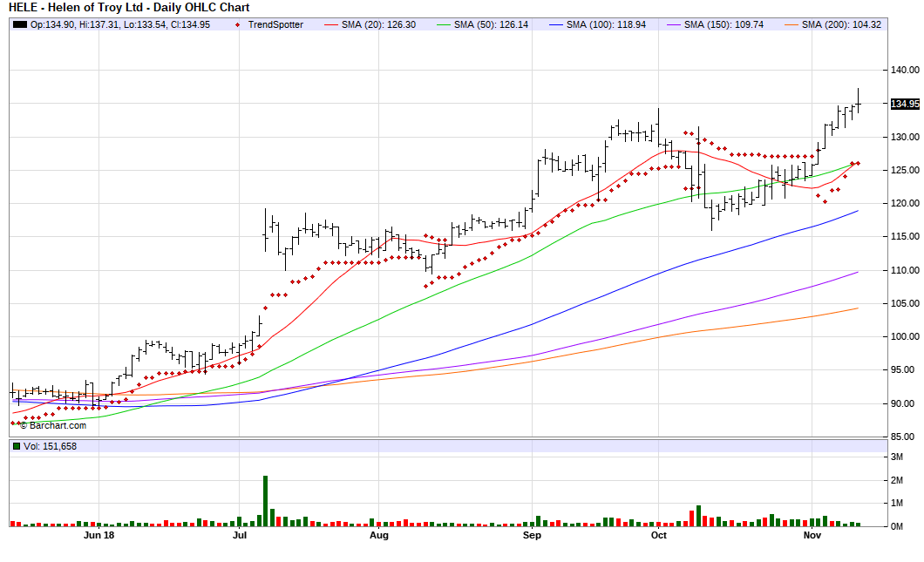Click the 90.00 price axis label

click(x=905, y=403)
